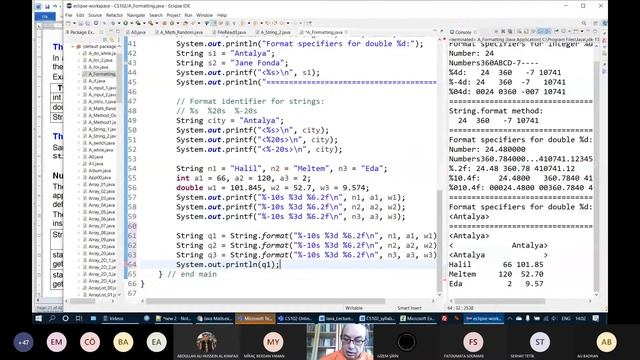Open the Run menu
The image size is (640, 360).
point(188,15)
